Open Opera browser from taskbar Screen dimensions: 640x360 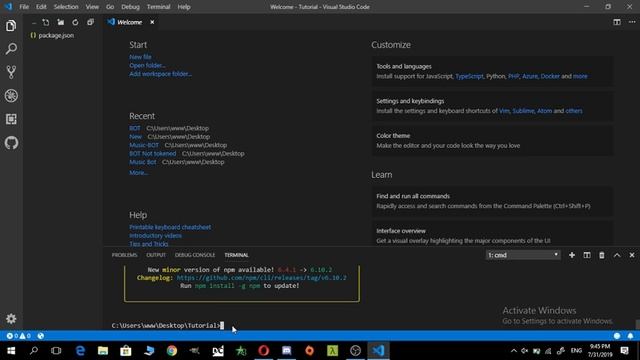click(x=264, y=351)
